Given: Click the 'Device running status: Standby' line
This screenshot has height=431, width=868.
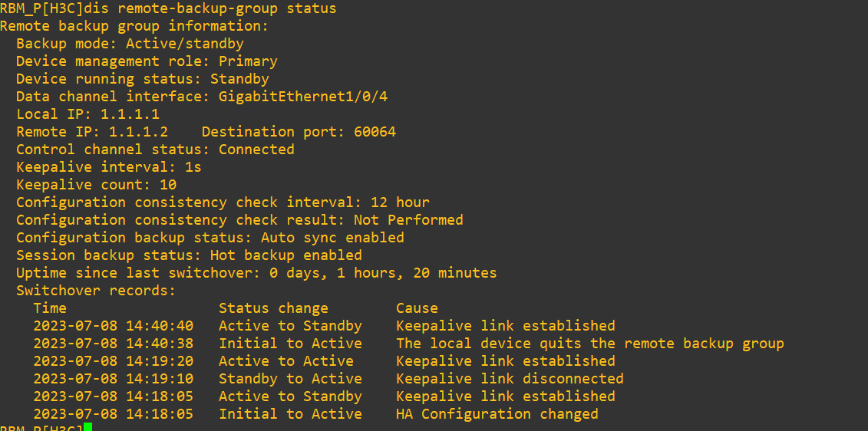Looking at the screenshot, I should tap(143, 79).
